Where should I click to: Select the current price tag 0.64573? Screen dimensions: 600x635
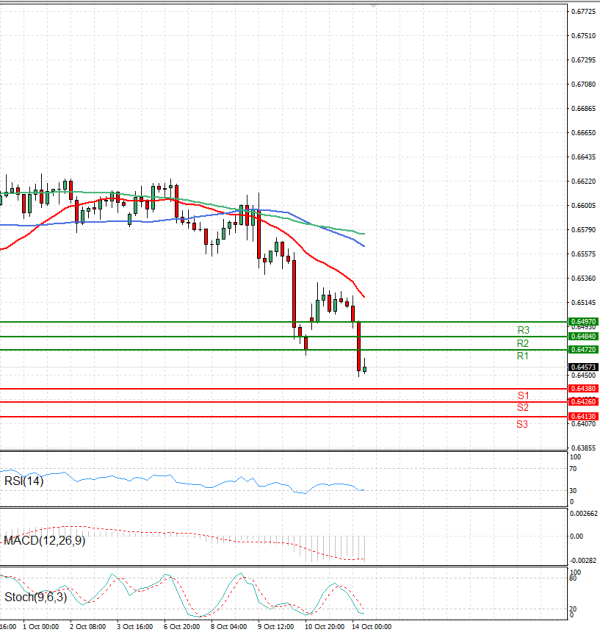point(583,368)
